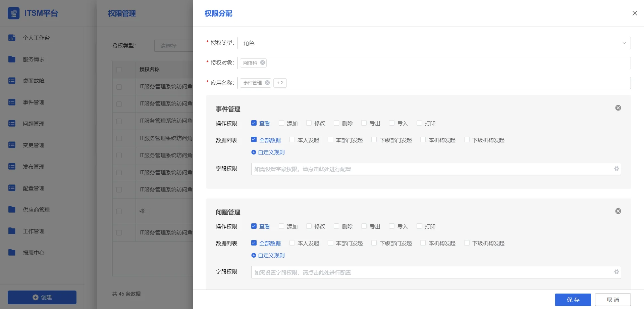Image resolution: width=644 pixels, height=309 pixels.
Task: Open 问题管理 in the sidebar menu
Action: pyautogui.click(x=34, y=124)
